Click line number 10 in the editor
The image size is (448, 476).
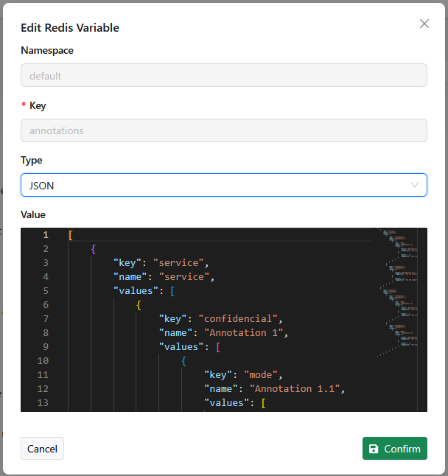pyautogui.click(x=43, y=360)
